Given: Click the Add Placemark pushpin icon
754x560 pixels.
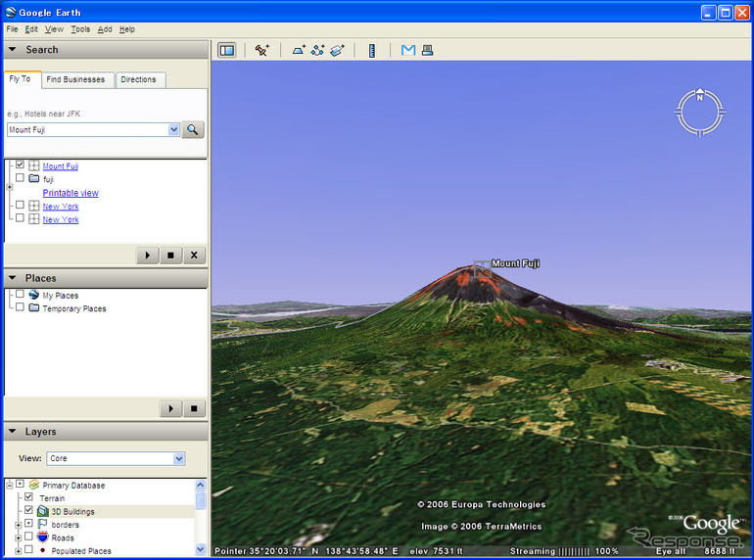Looking at the screenshot, I should [261, 50].
